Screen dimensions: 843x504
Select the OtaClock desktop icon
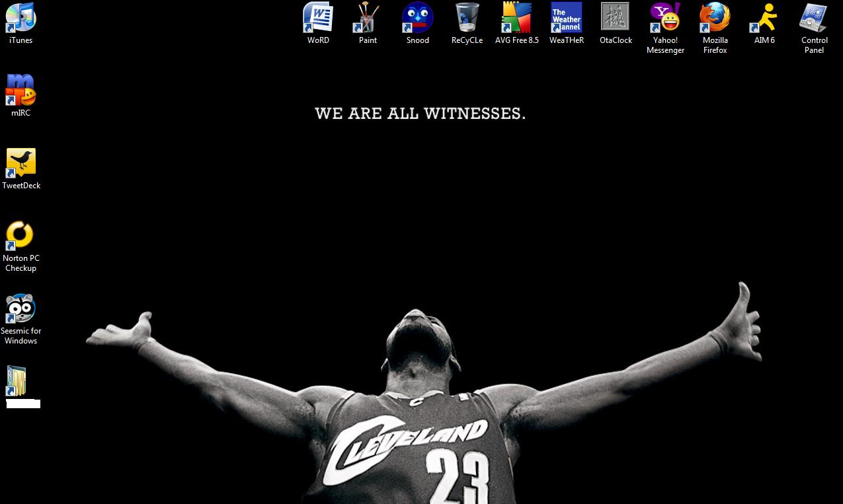coord(616,18)
